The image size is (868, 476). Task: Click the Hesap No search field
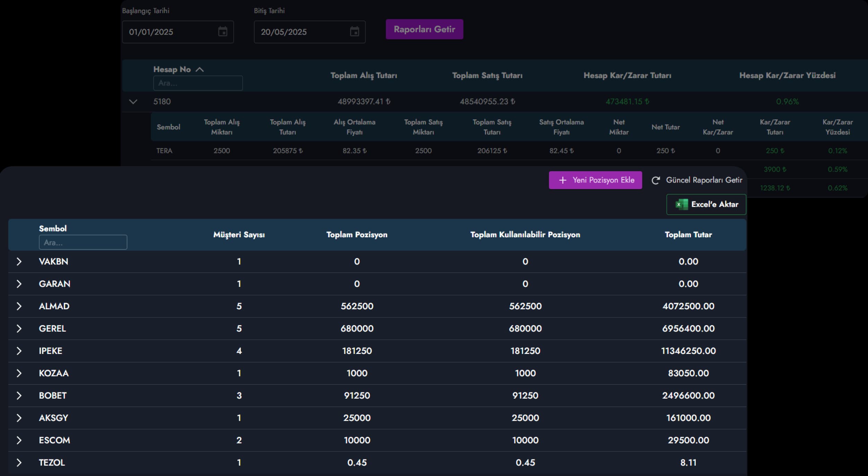tap(198, 83)
